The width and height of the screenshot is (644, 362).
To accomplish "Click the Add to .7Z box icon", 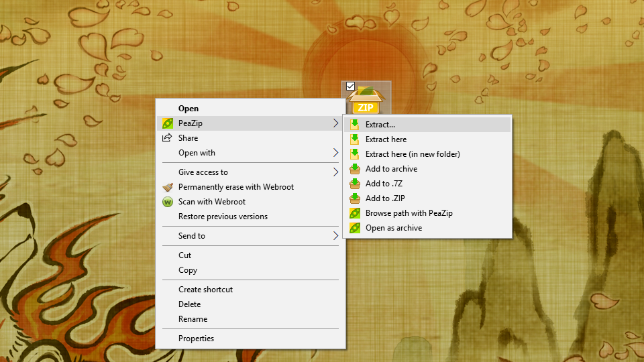I will (x=354, y=184).
